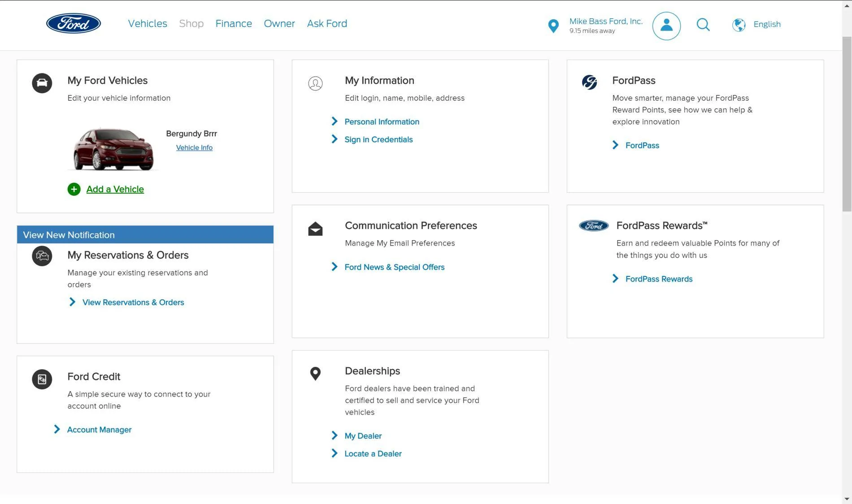The image size is (852, 504).
Task: Click the chevron beside Sign in Credentials
Action: [335, 139]
